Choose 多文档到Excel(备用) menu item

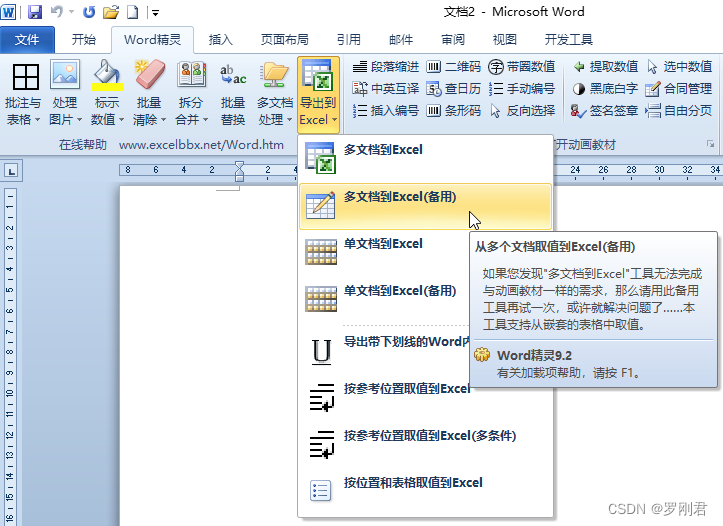click(x=425, y=206)
